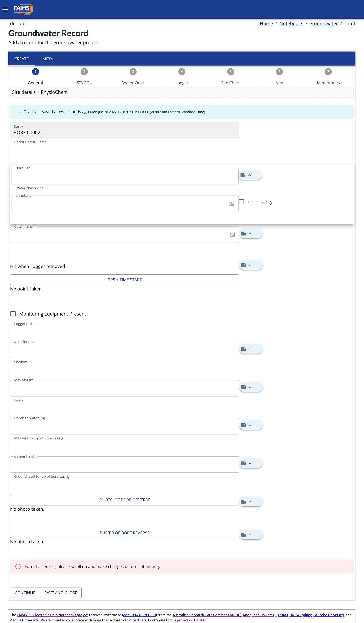This screenshot has height=623, width=364.
Task: Go to step 2 STYGOs circle
Action: coord(84,72)
